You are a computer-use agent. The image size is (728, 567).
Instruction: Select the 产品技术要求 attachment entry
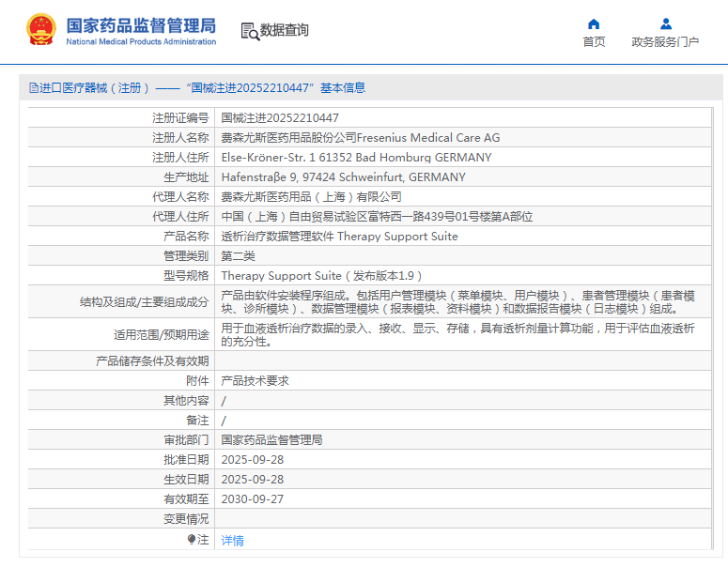[x=255, y=381]
